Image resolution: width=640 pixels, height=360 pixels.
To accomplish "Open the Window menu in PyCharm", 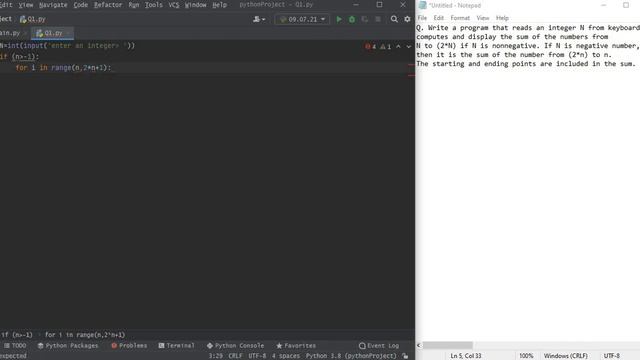I will pos(196,5).
